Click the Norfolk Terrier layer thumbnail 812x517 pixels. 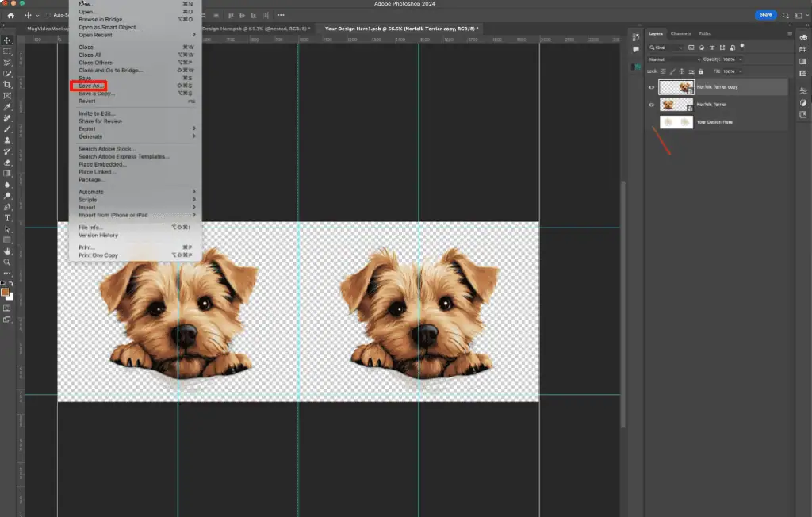click(x=676, y=105)
